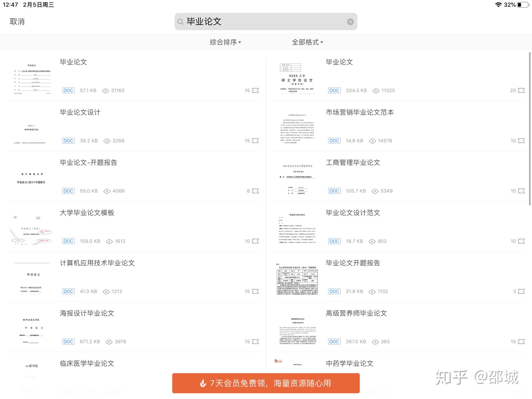
Task: Tap the 7天会员免费领 promotion banner
Action: (266, 383)
